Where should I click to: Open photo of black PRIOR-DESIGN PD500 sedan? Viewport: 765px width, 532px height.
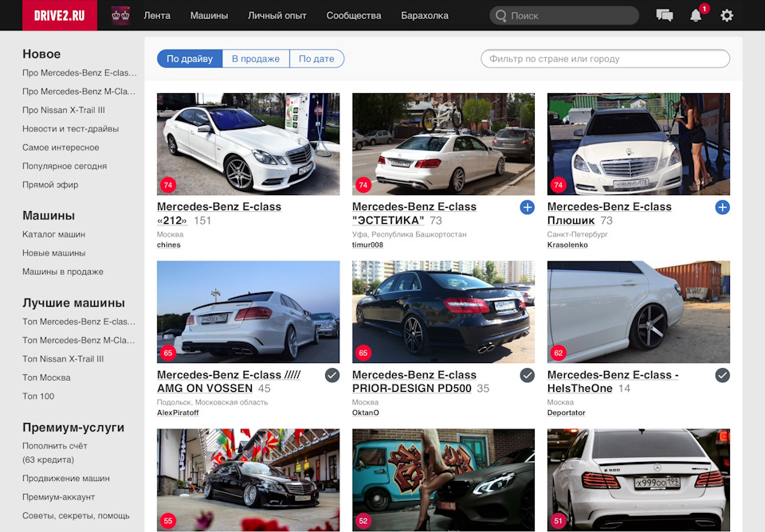pos(444,312)
